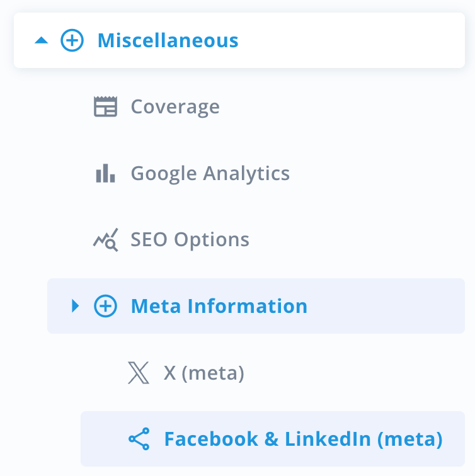Collapse the Miscellaneous section using its arrow
Screen dimensions: 475x476
[41, 41]
